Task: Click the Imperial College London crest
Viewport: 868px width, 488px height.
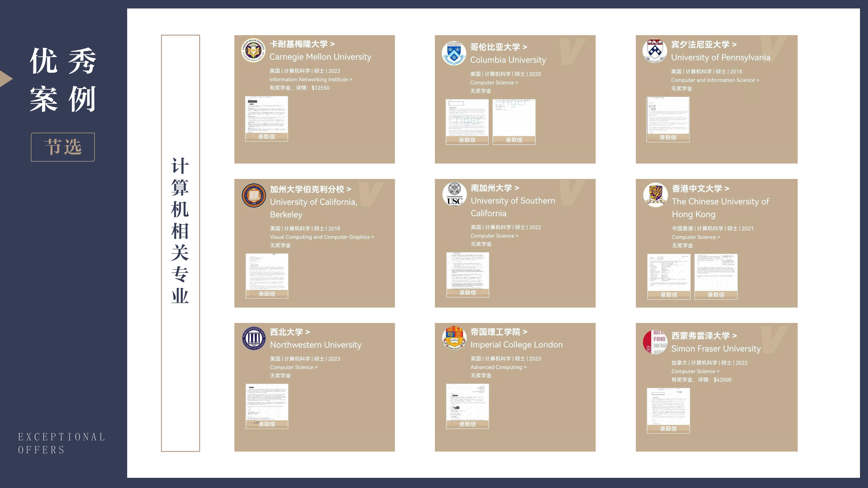Action: pos(454,339)
